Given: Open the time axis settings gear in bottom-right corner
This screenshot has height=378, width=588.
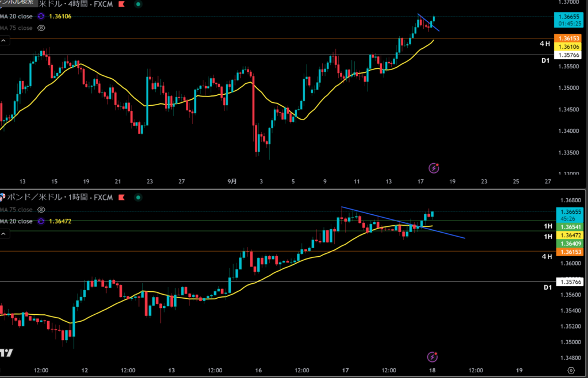Looking at the screenshot, I should 571,370.
